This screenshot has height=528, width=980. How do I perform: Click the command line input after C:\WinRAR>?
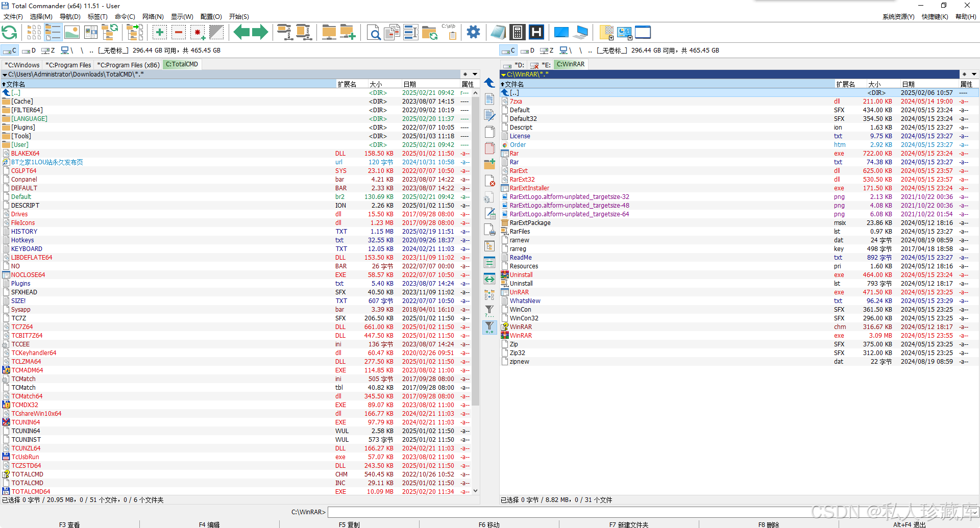pos(653,512)
